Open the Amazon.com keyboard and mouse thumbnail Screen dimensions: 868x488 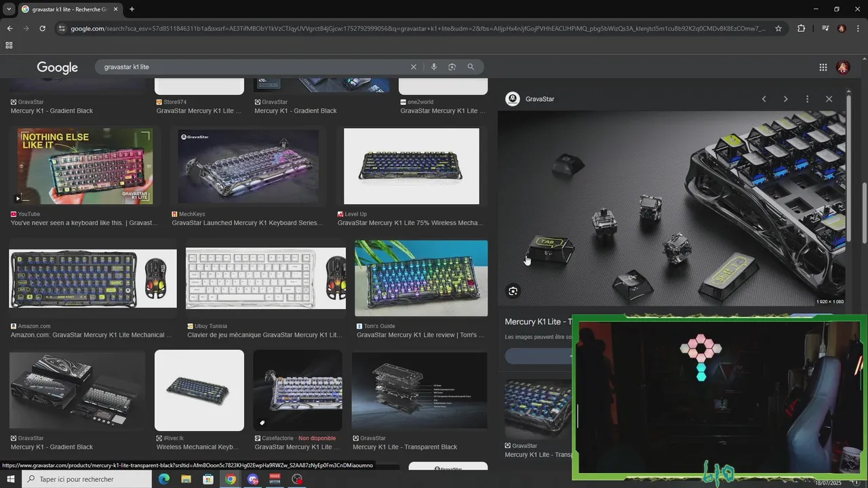(93, 279)
